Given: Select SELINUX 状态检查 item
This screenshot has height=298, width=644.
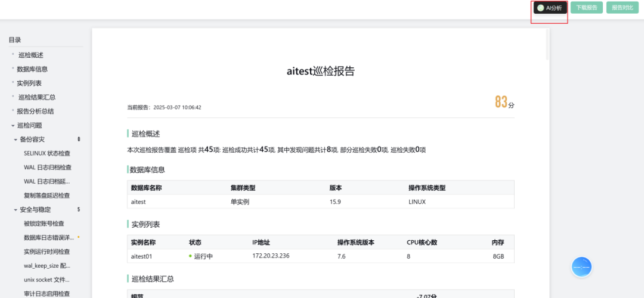Looking at the screenshot, I should click(x=47, y=153).
